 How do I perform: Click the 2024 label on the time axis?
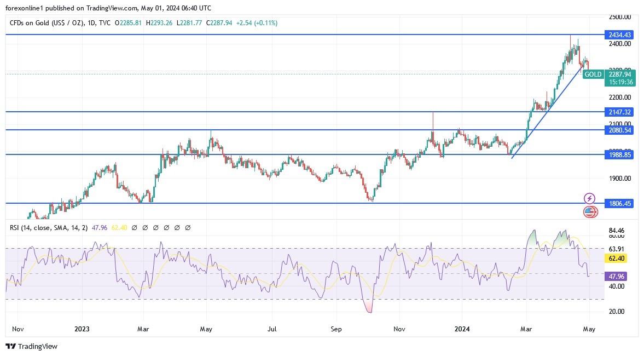click(x=462, y=329)
